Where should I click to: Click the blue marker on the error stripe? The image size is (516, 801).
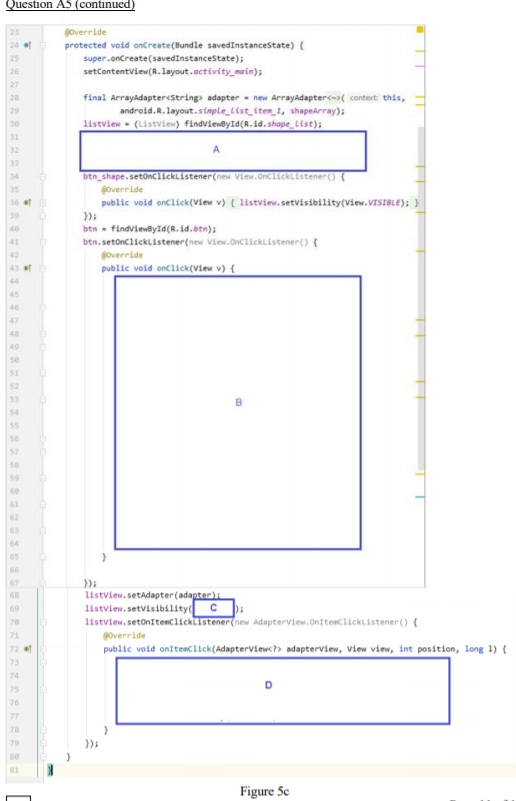(x=419, y=497)
